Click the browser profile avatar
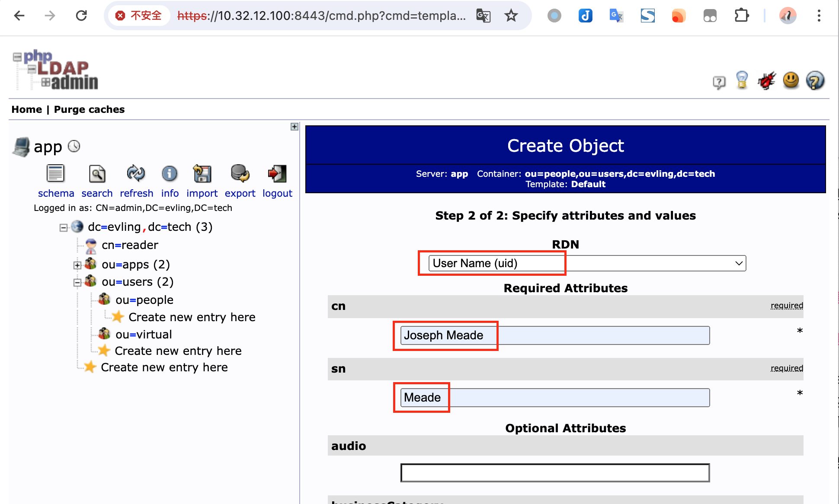The image size is (839, 504). (x=788, y=16)
